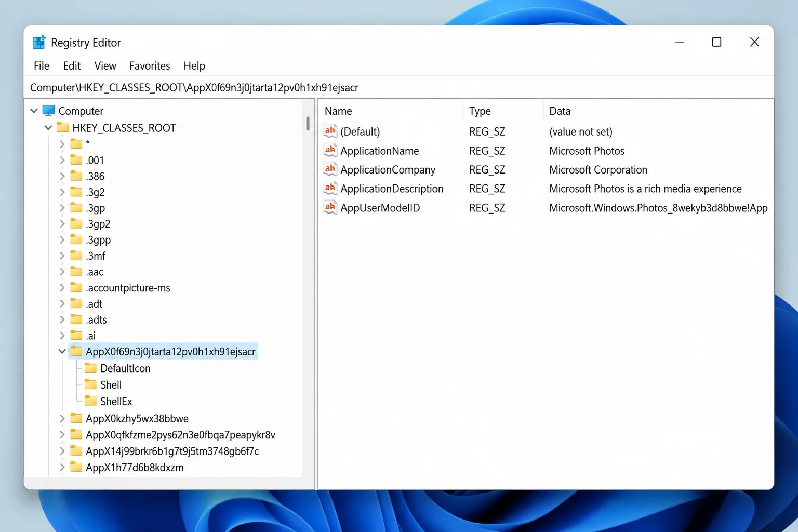Collapse the HKEY_CLASSES_ROOT node
The width and height of the screenshot is (798, 532).
coord(48,127)
